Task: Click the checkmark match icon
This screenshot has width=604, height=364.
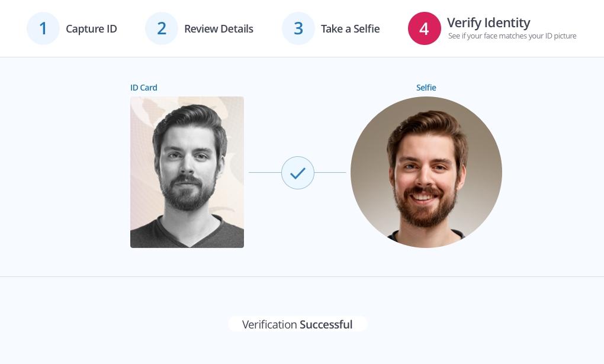Action: pos(298,173)
